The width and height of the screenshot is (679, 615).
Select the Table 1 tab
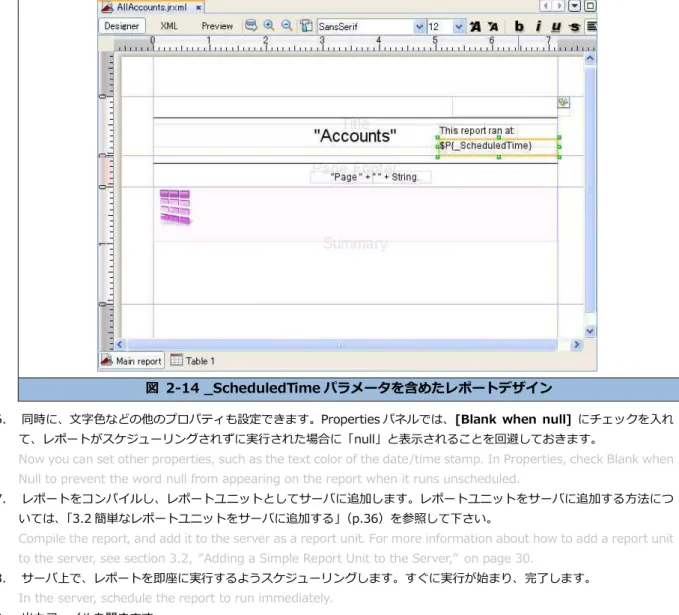(x=192, y=360)
